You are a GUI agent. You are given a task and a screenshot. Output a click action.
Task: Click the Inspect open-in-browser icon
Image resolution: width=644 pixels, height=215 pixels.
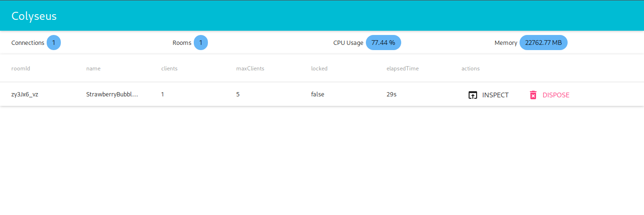472,95
